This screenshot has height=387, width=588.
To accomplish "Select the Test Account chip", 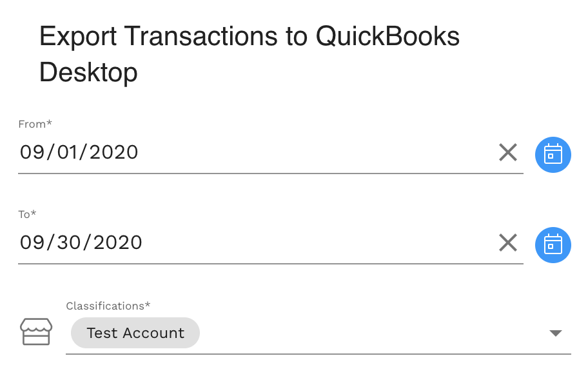I will click(x=135, y=333).
